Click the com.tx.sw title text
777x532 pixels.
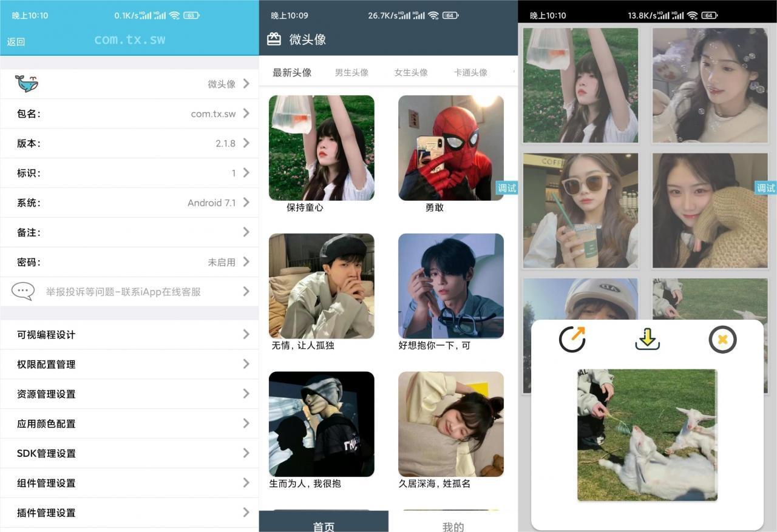point(129,40)
